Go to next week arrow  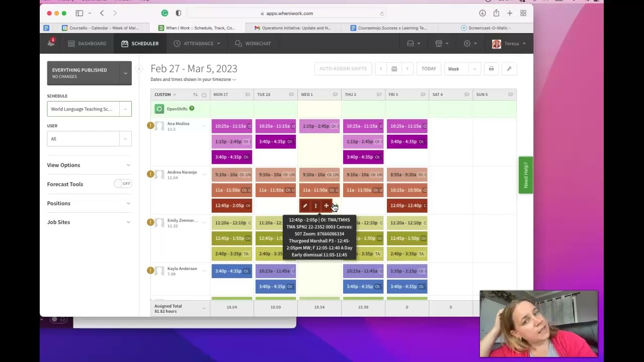(x=407, y=68)
